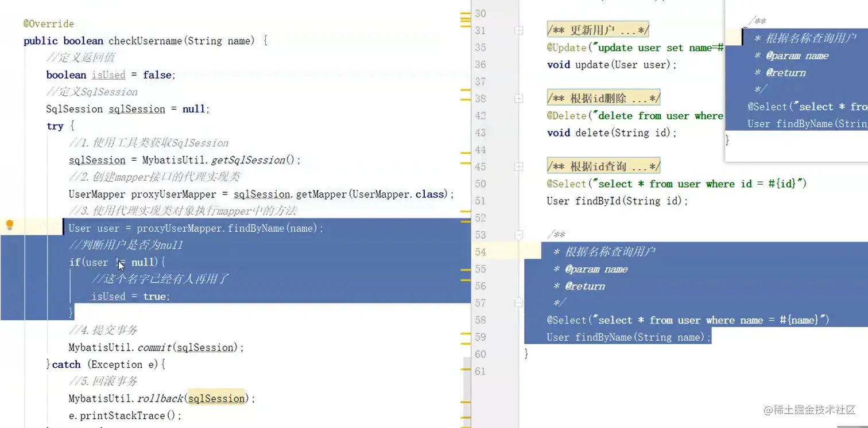The height and width of the screenshot is (428, 868).
Task: Click the comment "//定义SqlSession"
Action: coord(92,92)
